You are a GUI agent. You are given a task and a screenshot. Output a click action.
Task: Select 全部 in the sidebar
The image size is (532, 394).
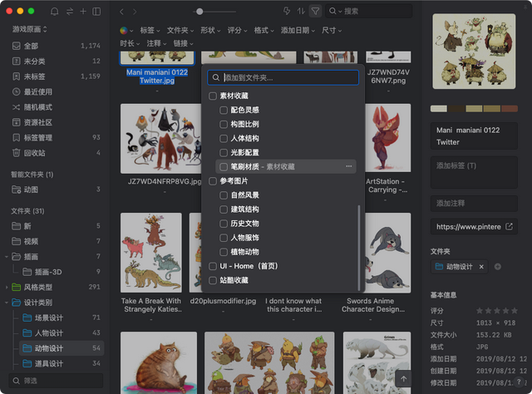pos(56,46)
